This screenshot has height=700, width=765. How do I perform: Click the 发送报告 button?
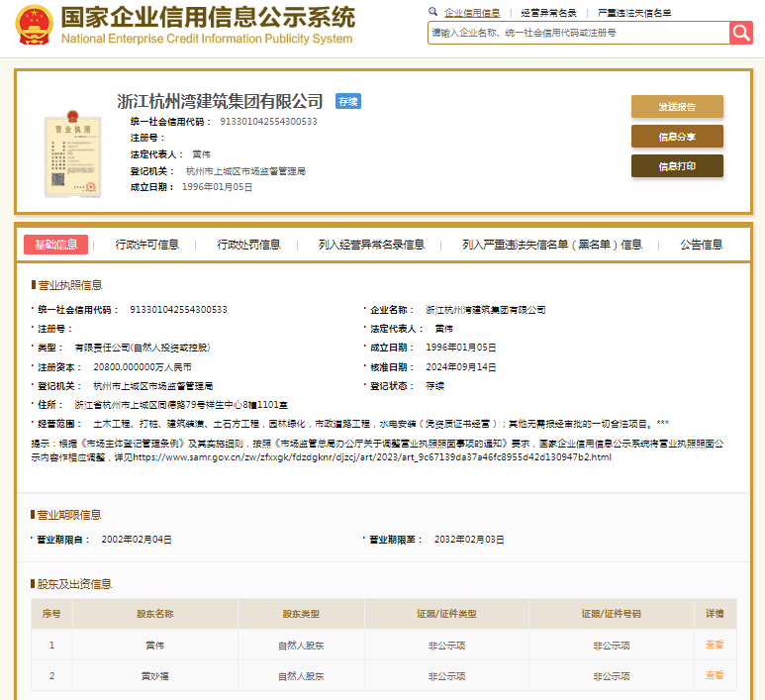(x=677, y=107)
